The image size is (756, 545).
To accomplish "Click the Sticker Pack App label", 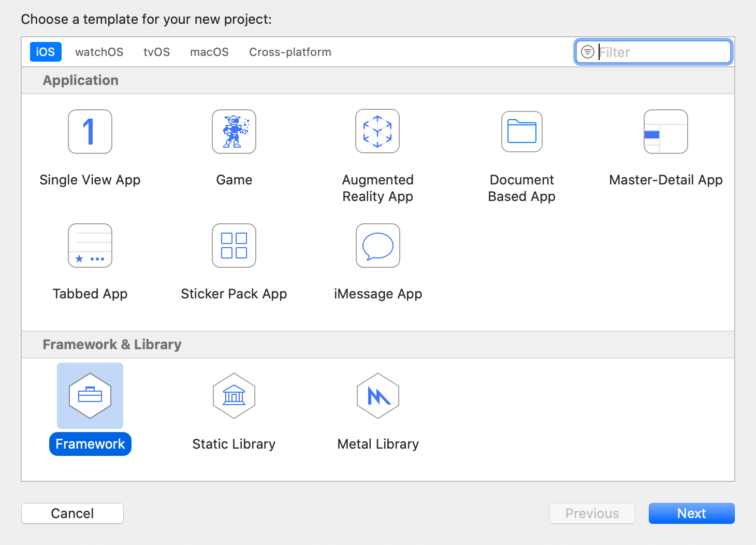I will tap(234, 294).
